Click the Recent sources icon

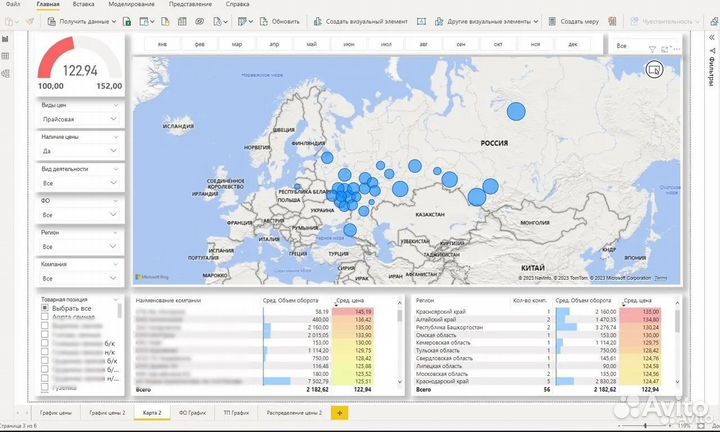point(220,22)
